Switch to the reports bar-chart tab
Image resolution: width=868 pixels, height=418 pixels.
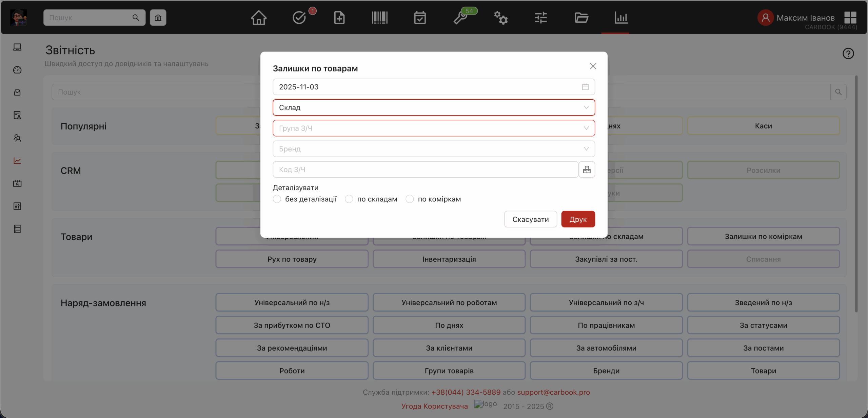[621, 18]
